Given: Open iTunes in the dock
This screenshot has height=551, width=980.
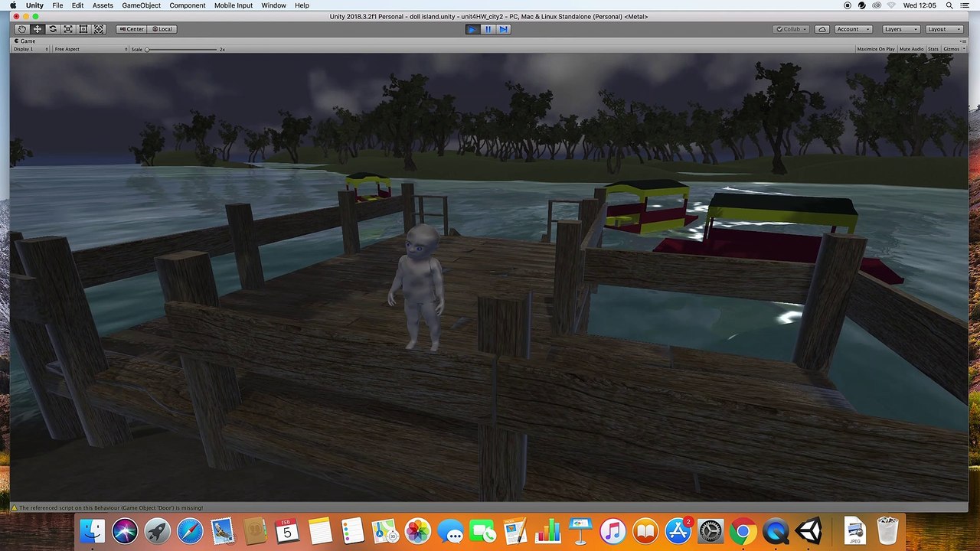Looking at the screenshot, I should 612,530.
